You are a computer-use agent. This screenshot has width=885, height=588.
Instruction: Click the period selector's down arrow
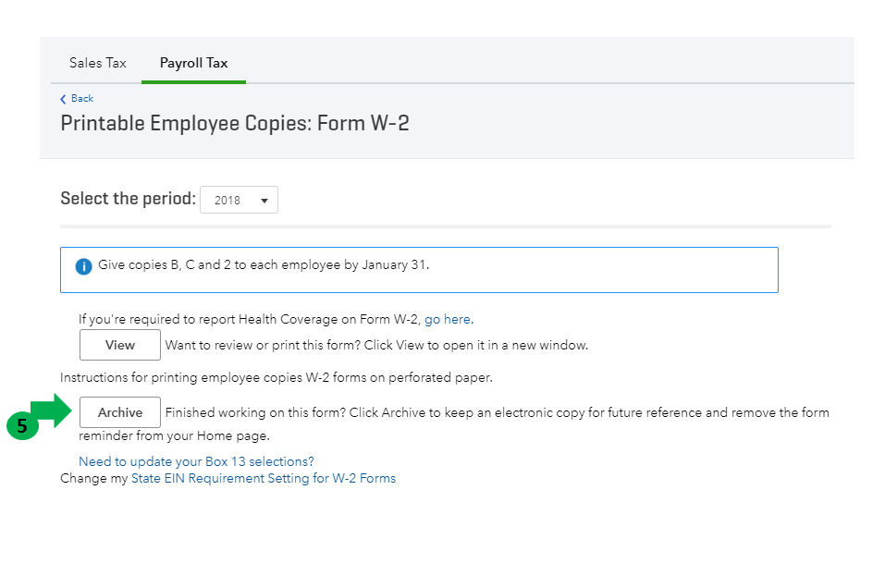(264, 200)
